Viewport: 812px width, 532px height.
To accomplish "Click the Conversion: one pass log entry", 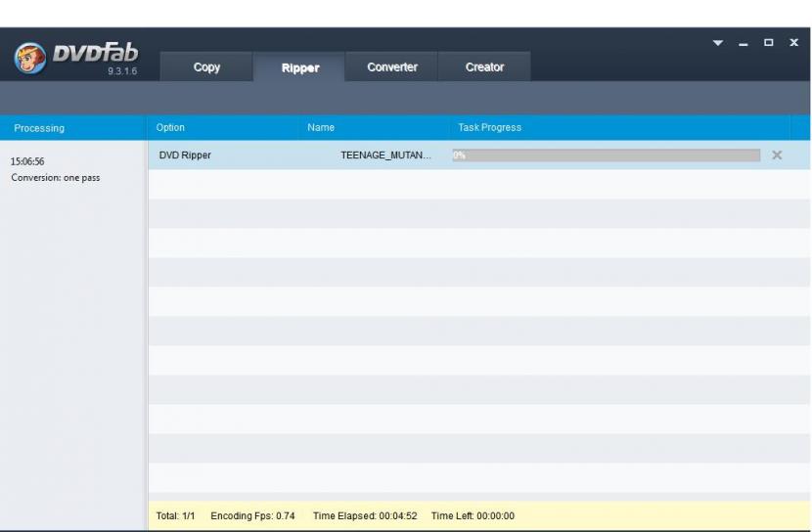I will coord(56,178).
